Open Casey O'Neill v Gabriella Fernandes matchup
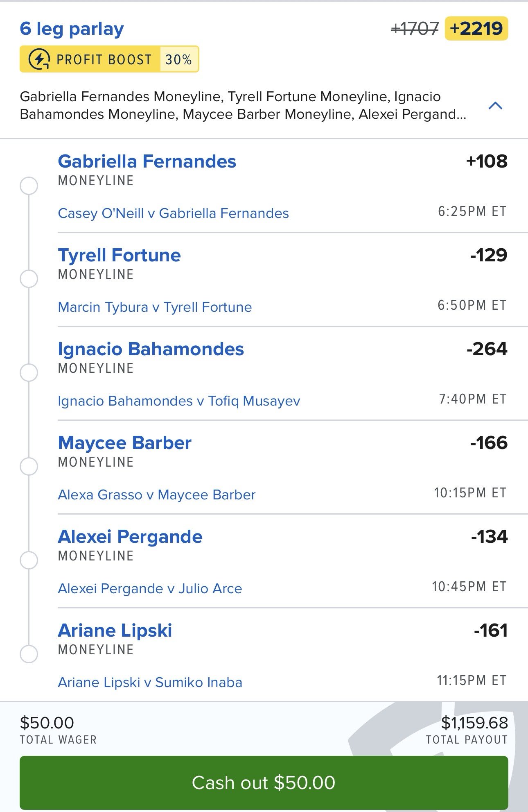The width and height of the screenshot is (528, 812). (173, 213)
